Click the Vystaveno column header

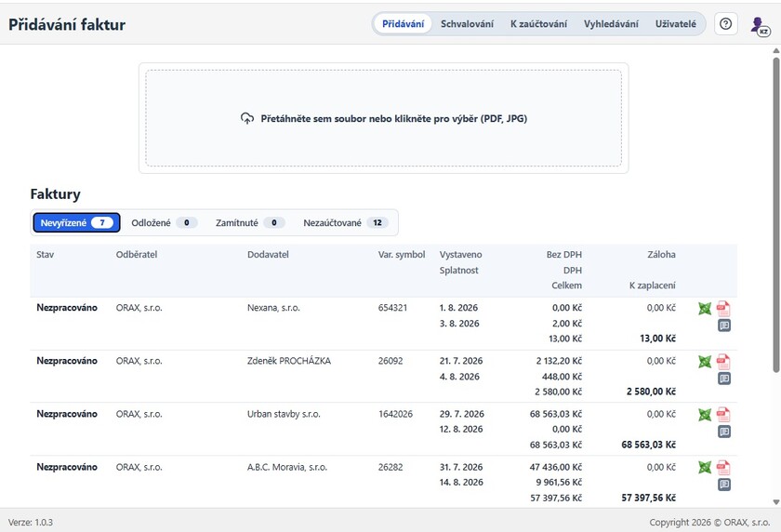click(461, 255)
